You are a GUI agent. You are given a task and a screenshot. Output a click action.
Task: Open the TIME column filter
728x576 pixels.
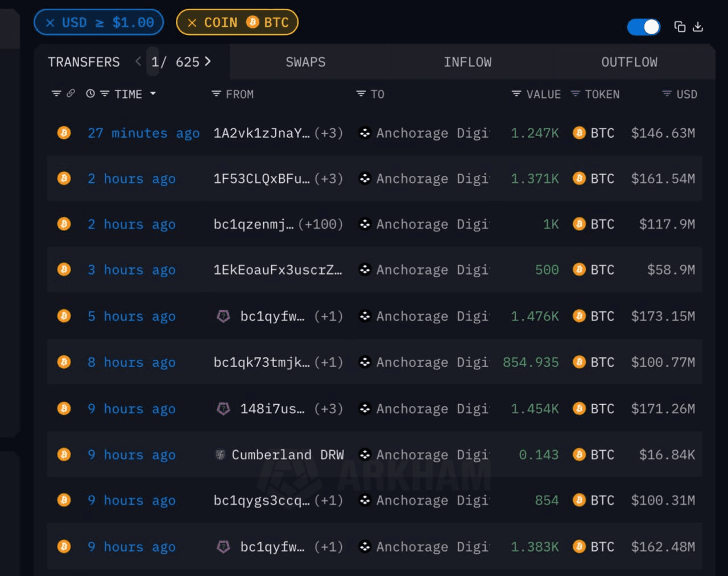coord(105,93)
